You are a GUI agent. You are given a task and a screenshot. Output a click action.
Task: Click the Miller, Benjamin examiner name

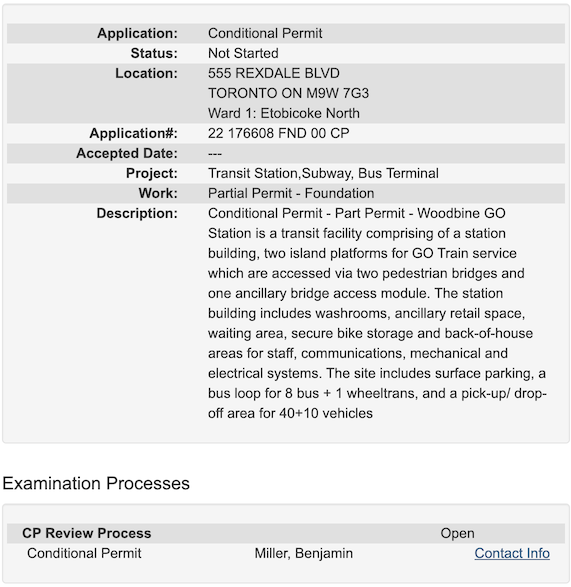tap(303, 553)
